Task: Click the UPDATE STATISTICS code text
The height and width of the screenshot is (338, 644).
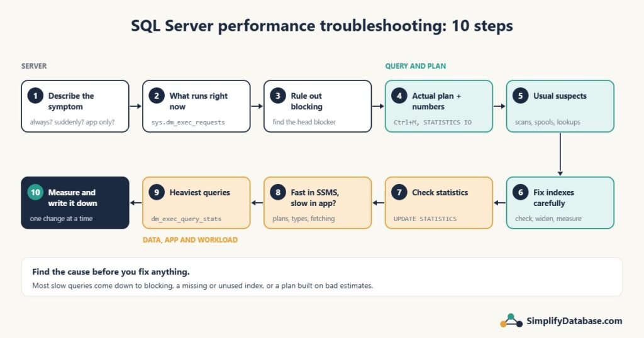Action: click(x=425, y=219)
